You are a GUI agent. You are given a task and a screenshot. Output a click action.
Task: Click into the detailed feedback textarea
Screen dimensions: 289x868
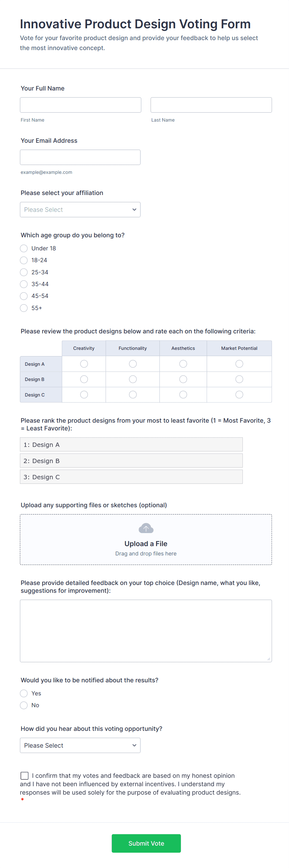click(x=146, y=630)
